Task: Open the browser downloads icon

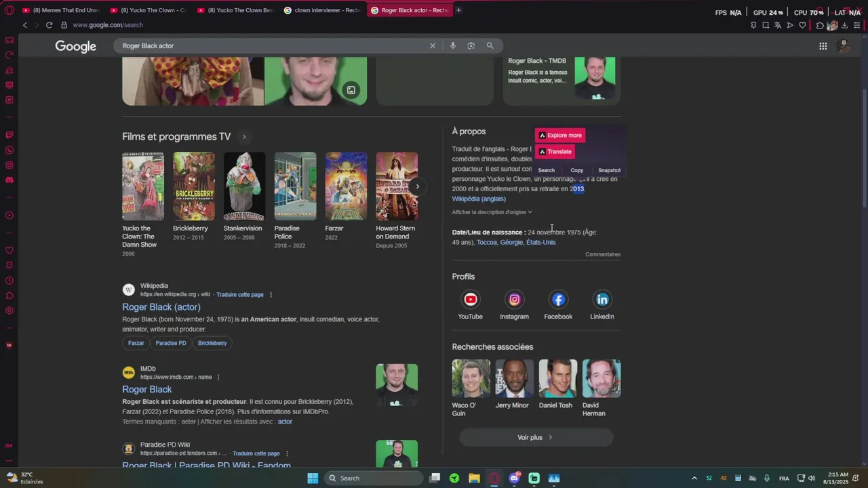Action: (844, 25)
